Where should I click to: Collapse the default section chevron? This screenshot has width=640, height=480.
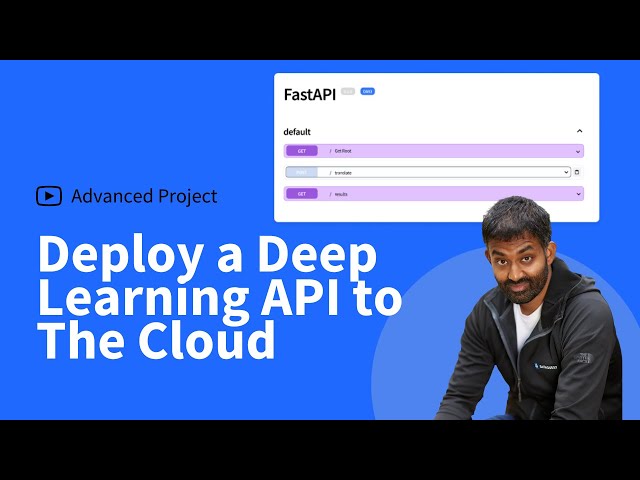[579, 131]
